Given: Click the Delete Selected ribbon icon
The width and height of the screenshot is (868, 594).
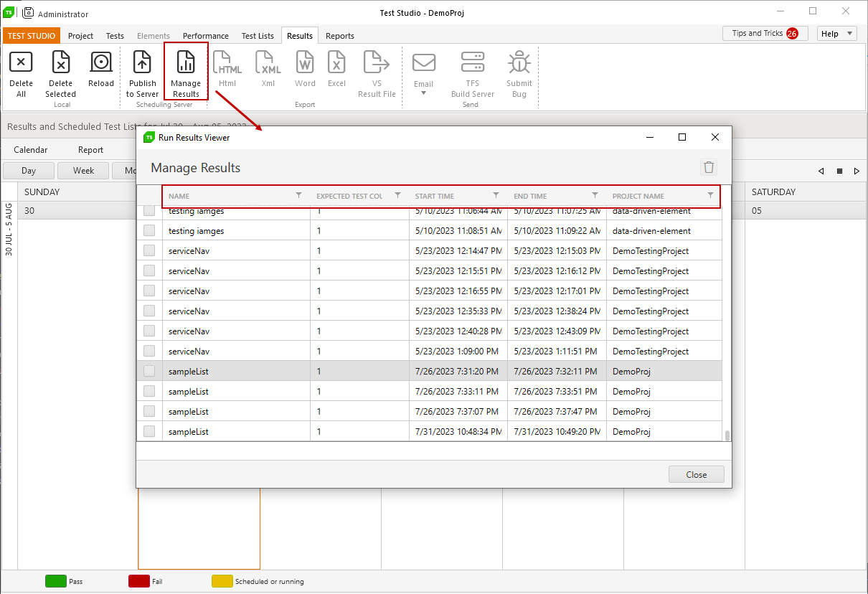Looking at the screenshot, I should tap(61, 62).
